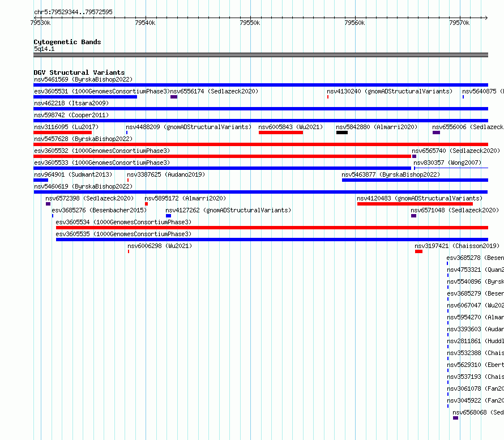
Task: Click nsv5460619 (ByrskaBishop2022) label
Action: 83,186
